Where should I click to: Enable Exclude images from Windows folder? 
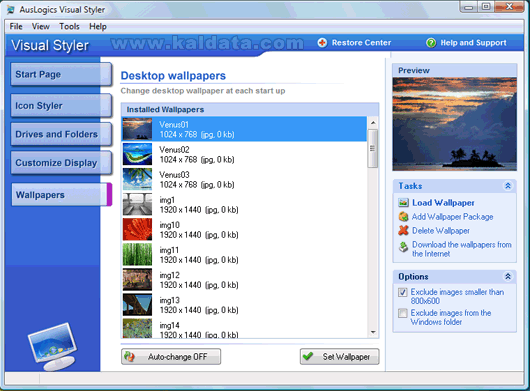[x=402, y=313]
